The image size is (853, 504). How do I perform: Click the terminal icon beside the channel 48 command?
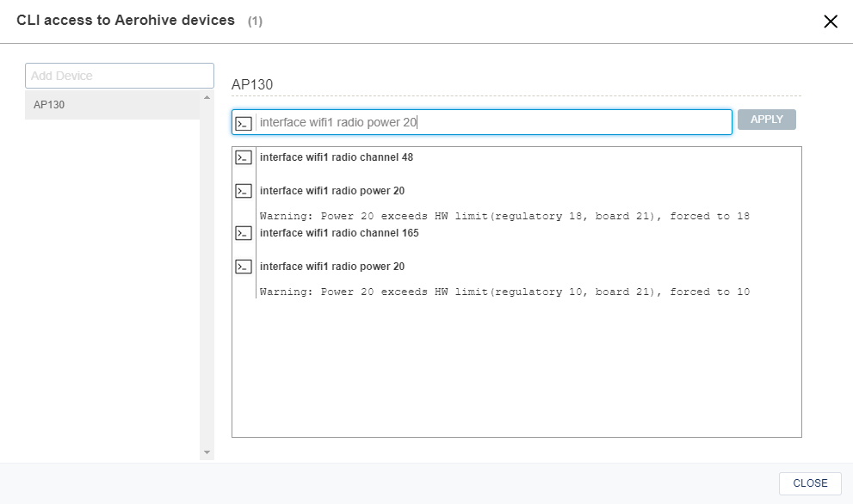244,157
